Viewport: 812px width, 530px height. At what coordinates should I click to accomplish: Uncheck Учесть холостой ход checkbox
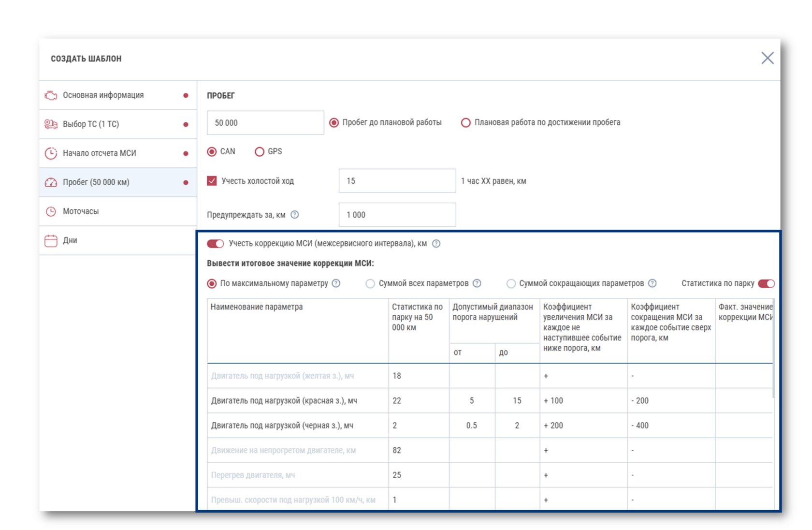pos(212,181)
